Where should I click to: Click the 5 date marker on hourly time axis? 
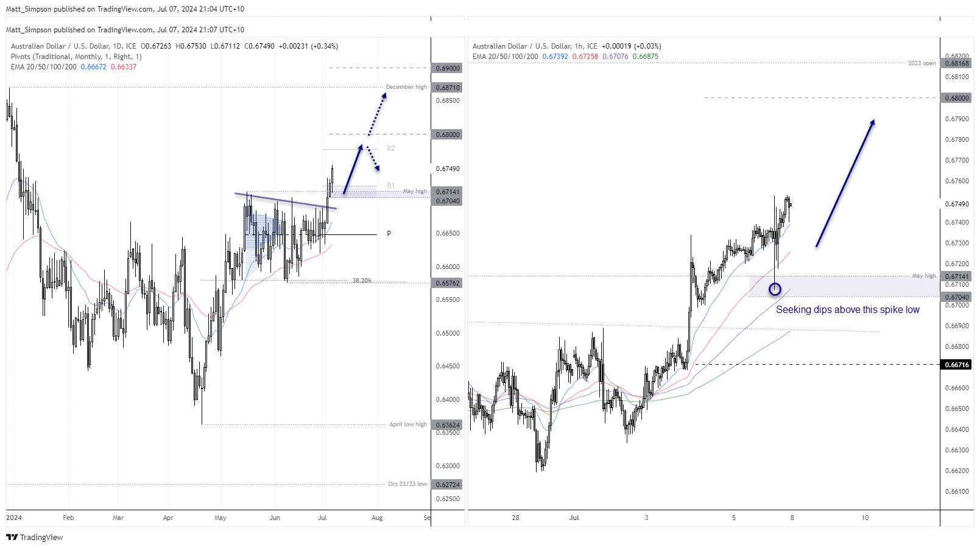(x=734, y=518)
